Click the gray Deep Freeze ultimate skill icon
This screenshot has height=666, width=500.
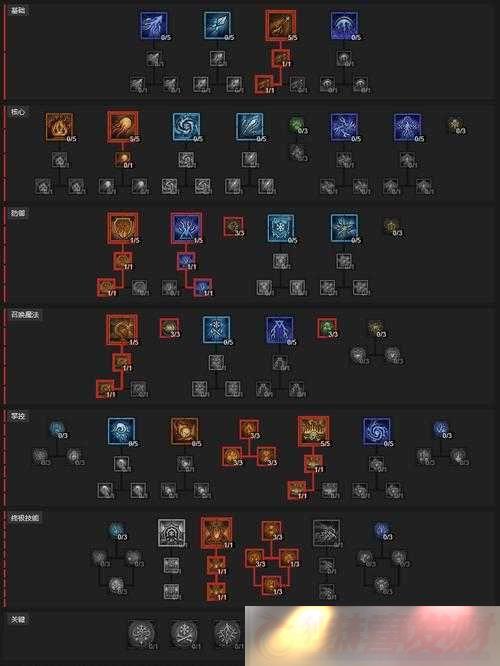tap(171, 533)
